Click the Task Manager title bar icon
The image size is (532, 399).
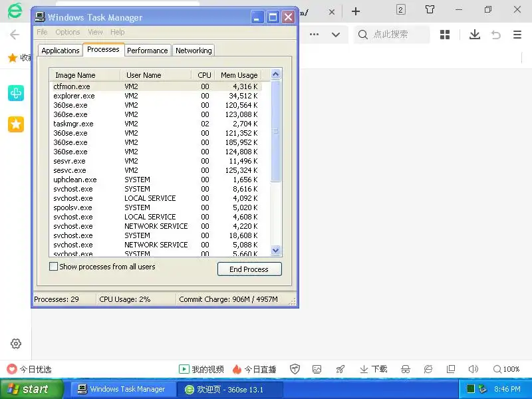click(x=40, y=17)
